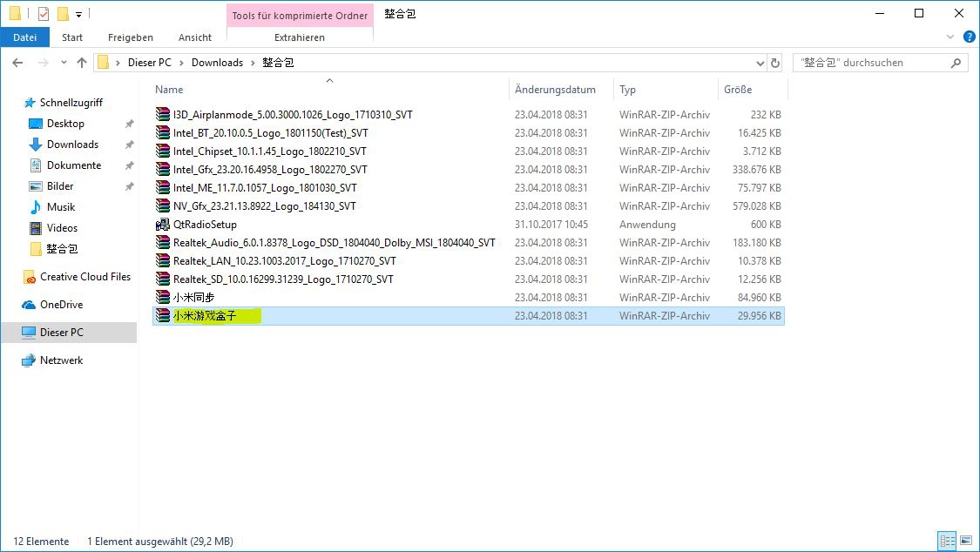Expand chevron after Dieser PC in breadcrumb
980x552 pixels.
[x=181, y=63]
